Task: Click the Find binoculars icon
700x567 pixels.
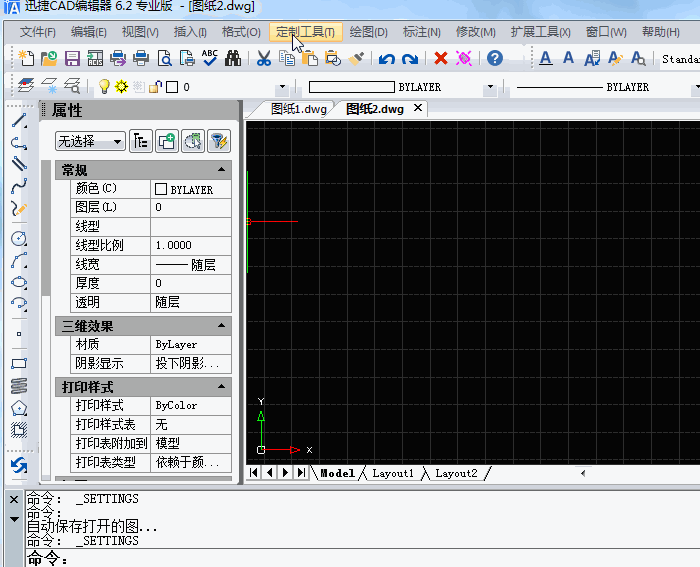Action: coord(233,59)
